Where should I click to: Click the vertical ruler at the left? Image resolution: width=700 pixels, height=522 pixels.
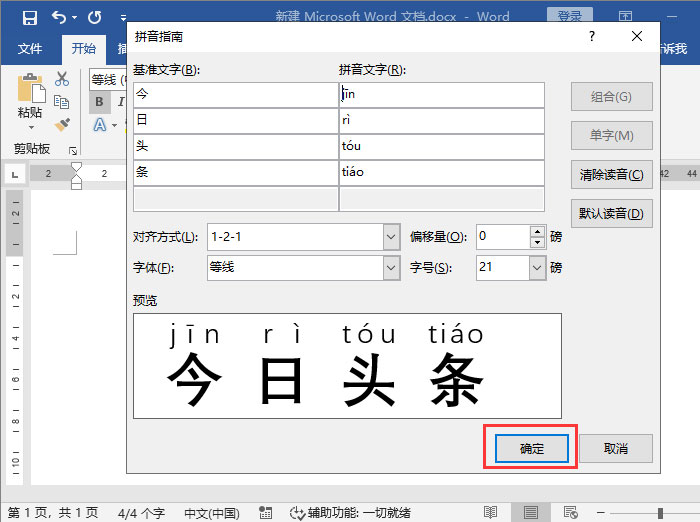[x=15, y=337]
